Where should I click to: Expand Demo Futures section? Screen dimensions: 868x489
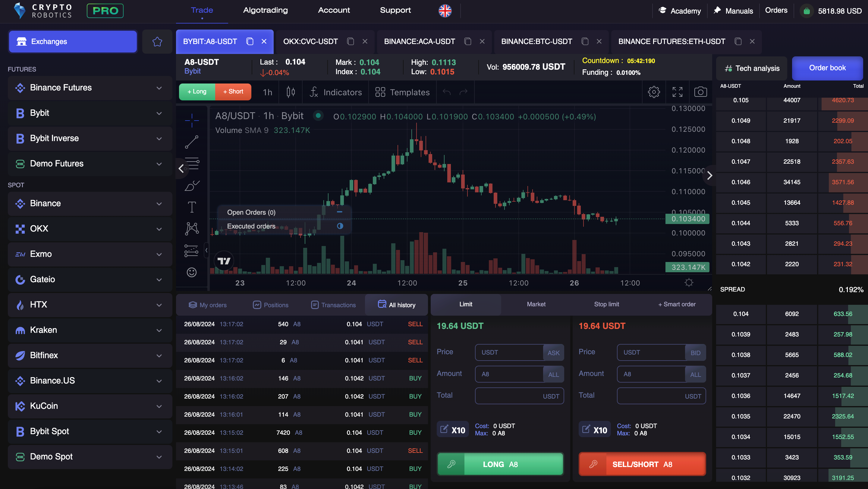coord(90,163)
